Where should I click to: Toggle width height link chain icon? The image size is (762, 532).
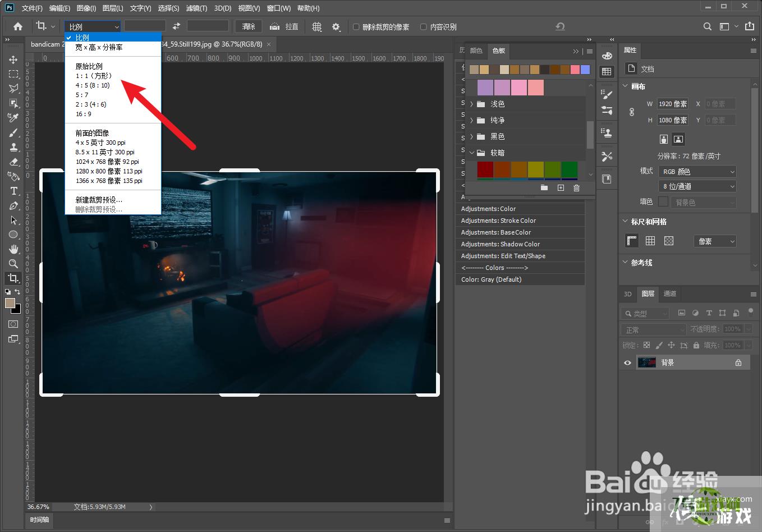632,112
